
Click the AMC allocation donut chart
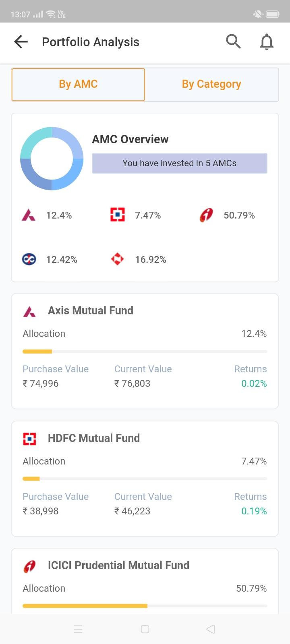[52, 159]
